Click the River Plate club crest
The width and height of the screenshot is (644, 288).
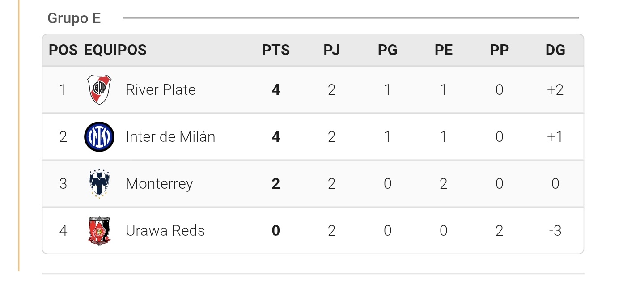click(99, 90)
